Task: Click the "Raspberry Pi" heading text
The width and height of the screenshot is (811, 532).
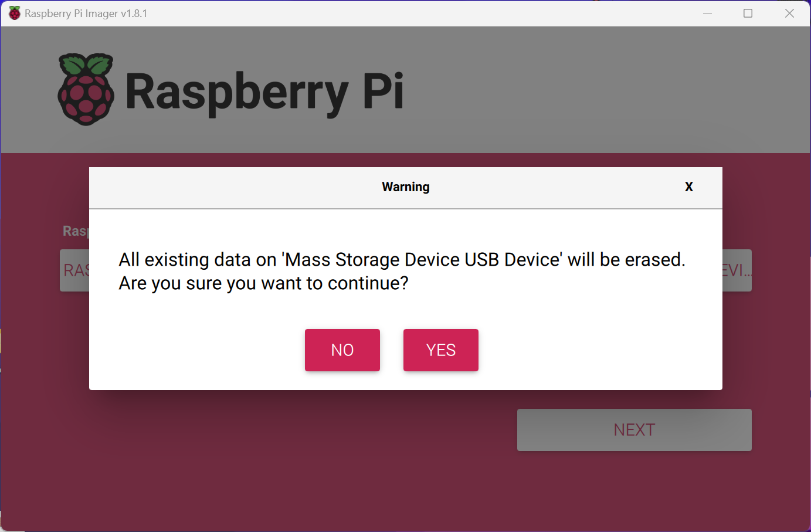Action: click(x=264, y=92)
